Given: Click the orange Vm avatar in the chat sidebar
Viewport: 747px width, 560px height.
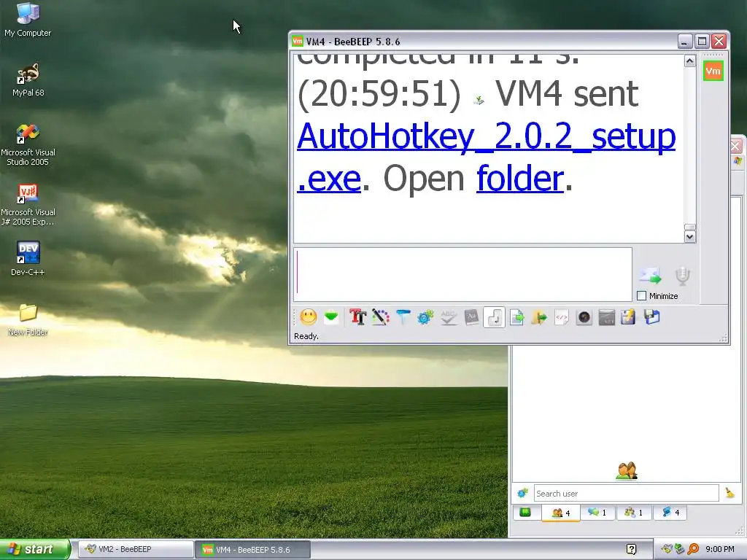Looking at the screenshot, I should (x=713, y=71).
